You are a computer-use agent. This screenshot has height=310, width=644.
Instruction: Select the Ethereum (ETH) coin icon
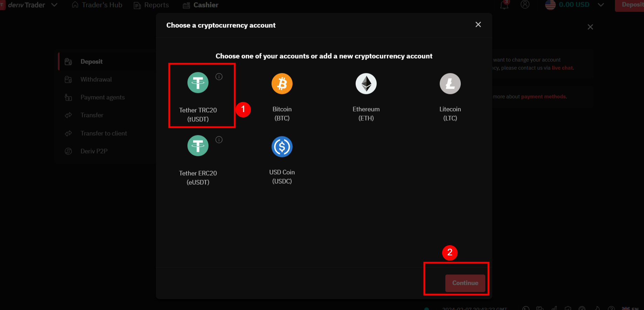[x=366, y=84]
